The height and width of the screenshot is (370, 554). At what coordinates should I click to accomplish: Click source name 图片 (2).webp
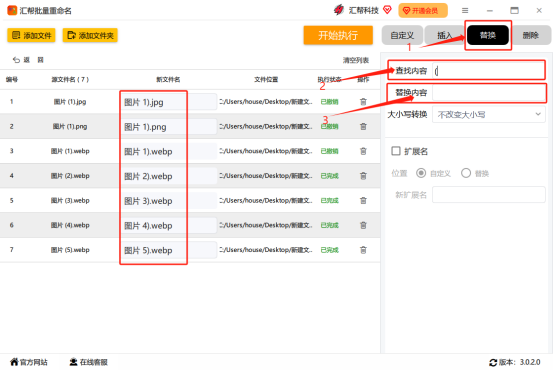pos(70,176)
